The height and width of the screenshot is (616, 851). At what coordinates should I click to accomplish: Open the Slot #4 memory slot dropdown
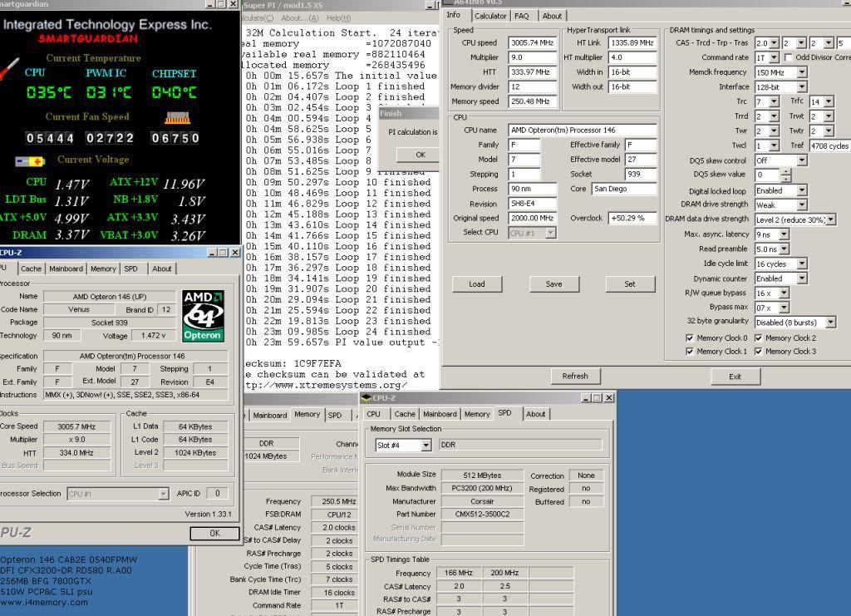coord(426,446)
